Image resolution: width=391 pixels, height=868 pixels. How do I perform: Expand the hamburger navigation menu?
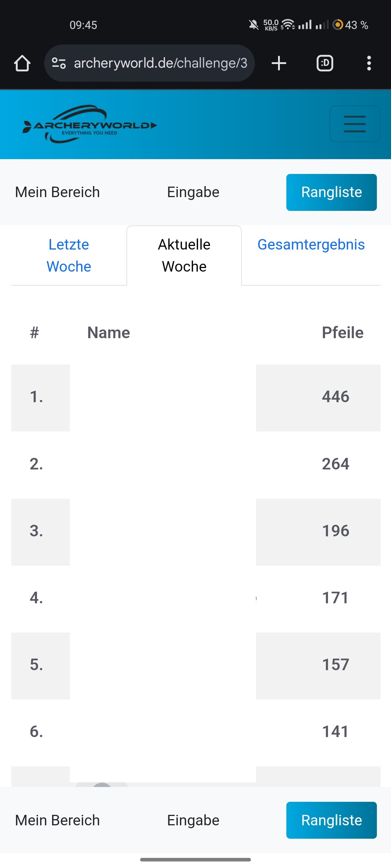tap(354, 124)
